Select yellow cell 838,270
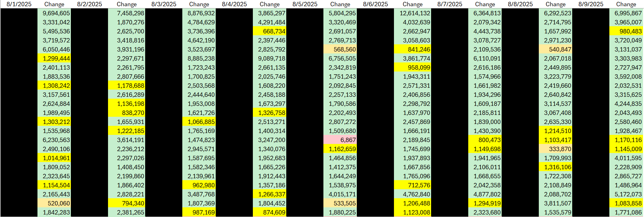The width and height of the screenshot is (644, 217). pos(126,113)
